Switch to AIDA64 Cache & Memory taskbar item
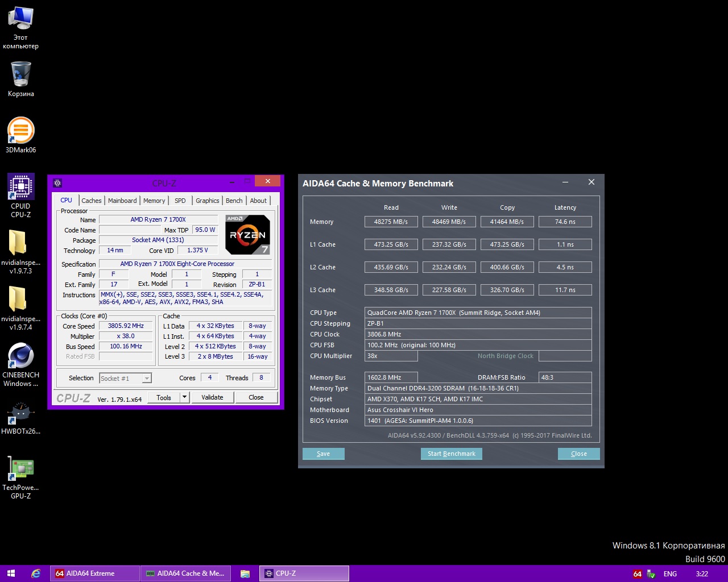 [186, 573]
